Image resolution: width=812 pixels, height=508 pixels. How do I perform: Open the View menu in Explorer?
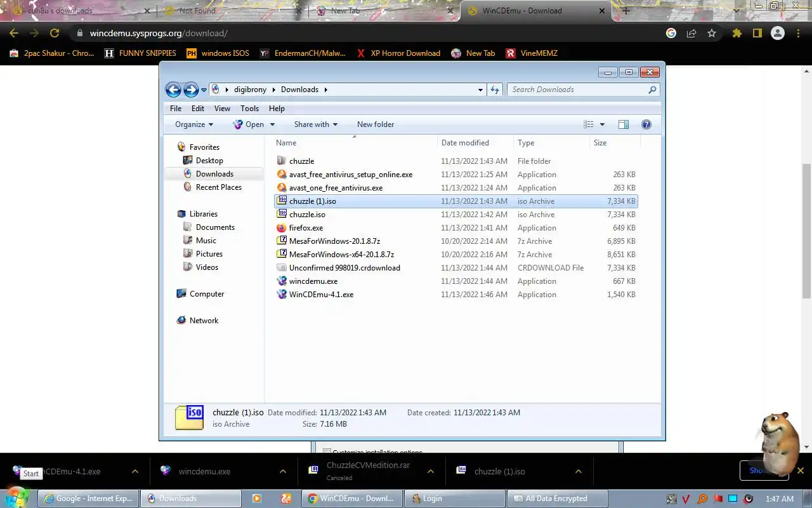click(x=222, y=109)
